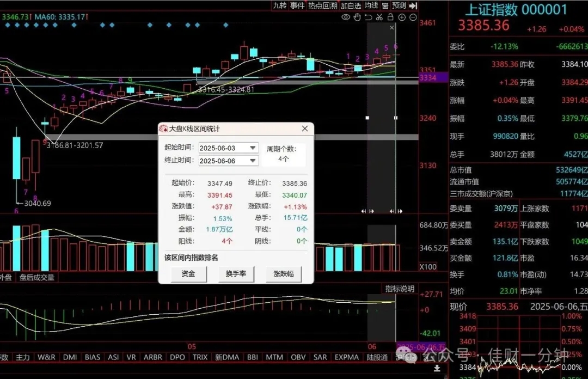Switch to the DPO indicator tab

point(177,357)
